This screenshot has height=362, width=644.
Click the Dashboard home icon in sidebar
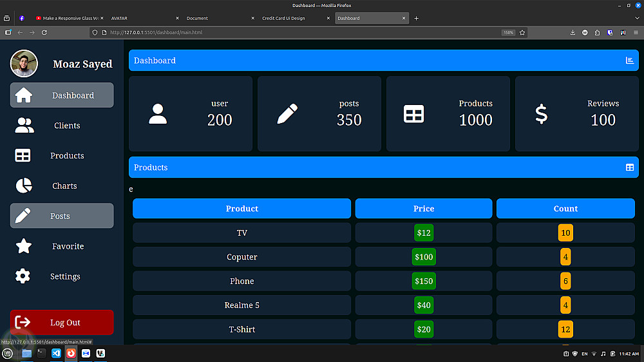click(x=24, y=95)
